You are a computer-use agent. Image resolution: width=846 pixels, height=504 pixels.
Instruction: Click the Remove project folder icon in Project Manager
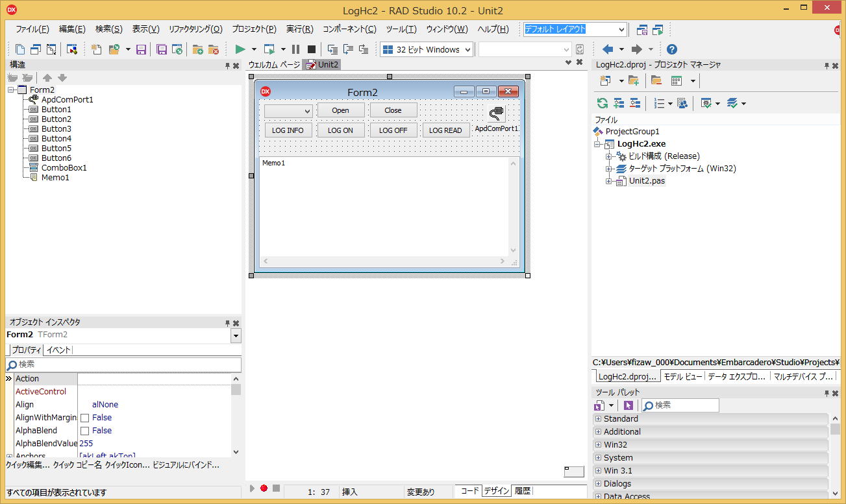point(656,81)
